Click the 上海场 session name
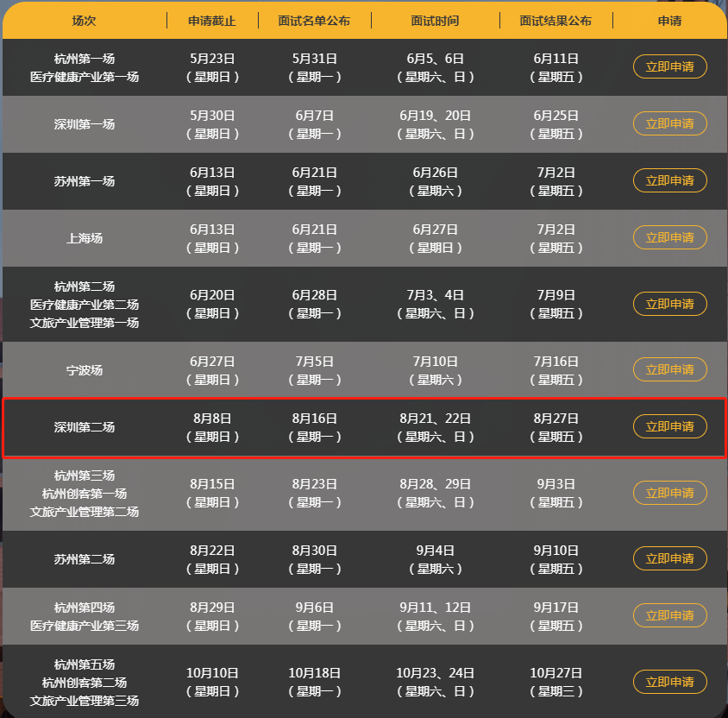This screenshot has width=728, height=718. click(85, 238)
